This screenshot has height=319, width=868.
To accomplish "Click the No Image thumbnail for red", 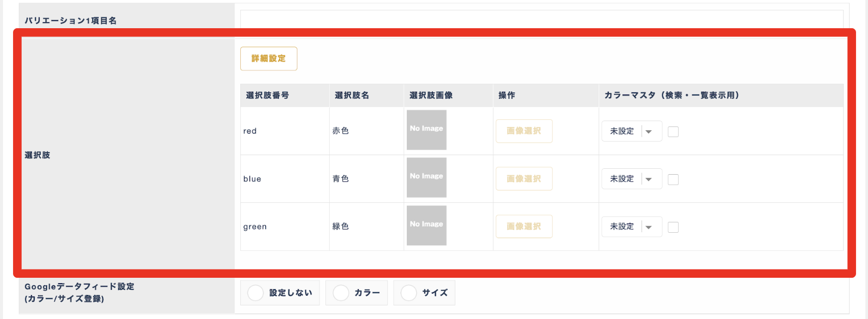I will 426,130.
